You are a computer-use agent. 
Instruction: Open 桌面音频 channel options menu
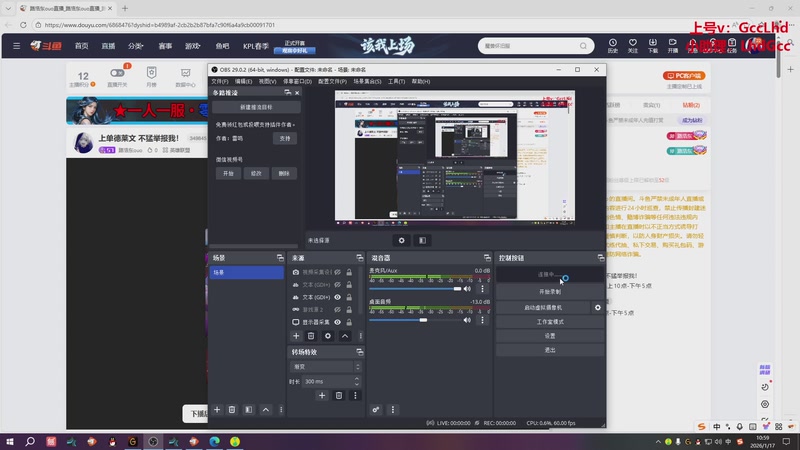click(482, 320)
